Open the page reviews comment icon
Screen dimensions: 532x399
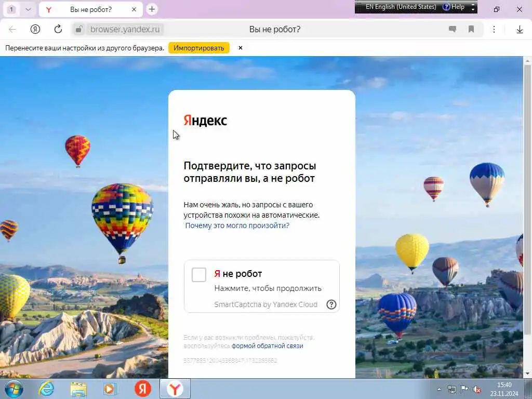pos(453,29)
